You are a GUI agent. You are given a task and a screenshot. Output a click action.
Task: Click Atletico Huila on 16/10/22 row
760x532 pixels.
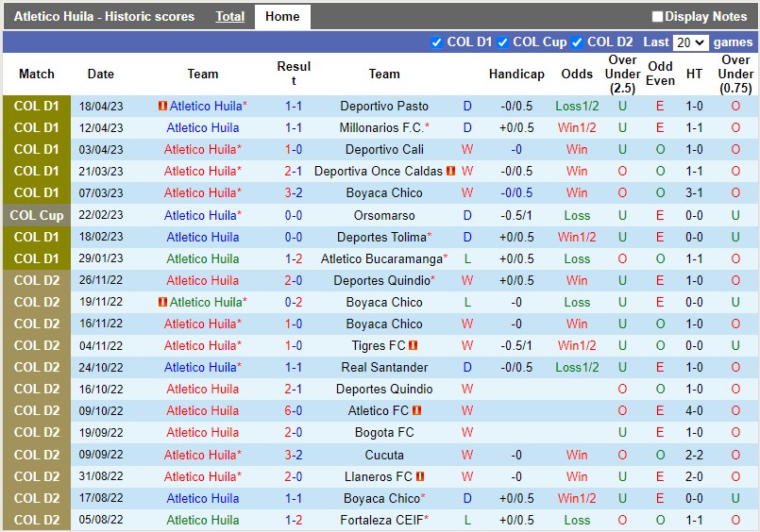203,390
